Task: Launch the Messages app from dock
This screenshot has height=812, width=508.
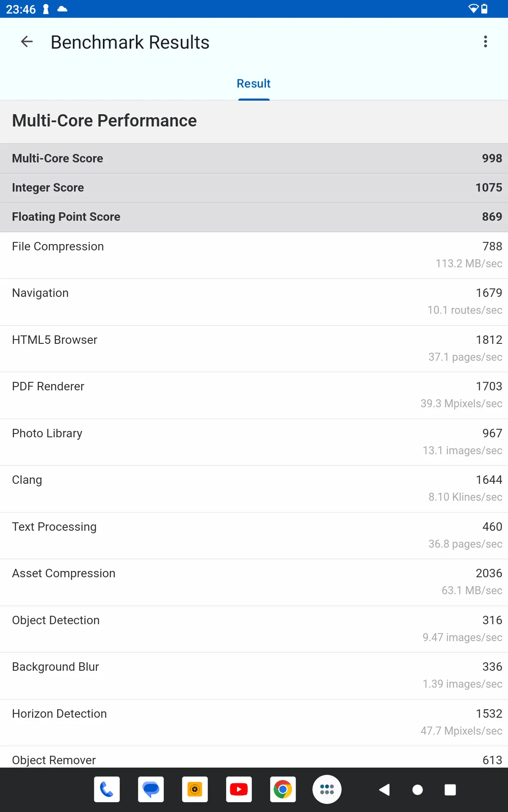Action: 151,789
